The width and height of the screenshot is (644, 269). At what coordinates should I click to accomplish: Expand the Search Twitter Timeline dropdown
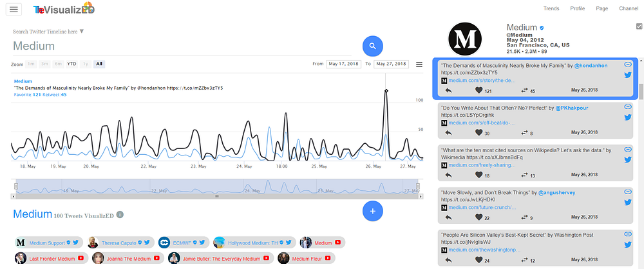81,31
